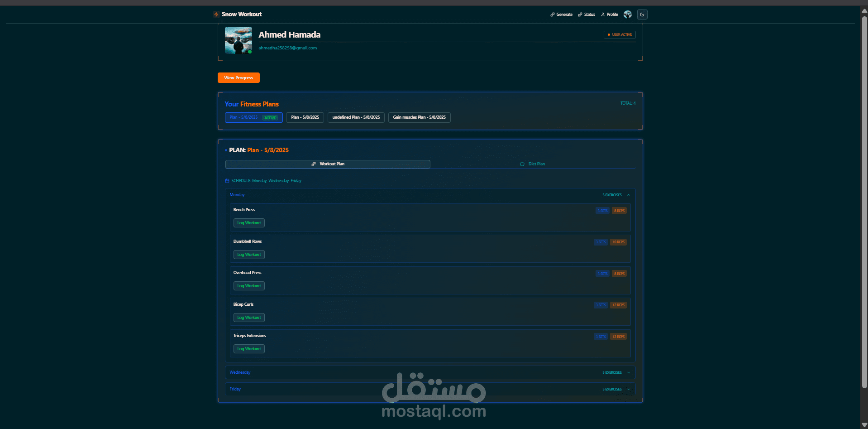
Task: Collapse the Monday exercises list
Action: pyautogui.click(x=628, y=195)
